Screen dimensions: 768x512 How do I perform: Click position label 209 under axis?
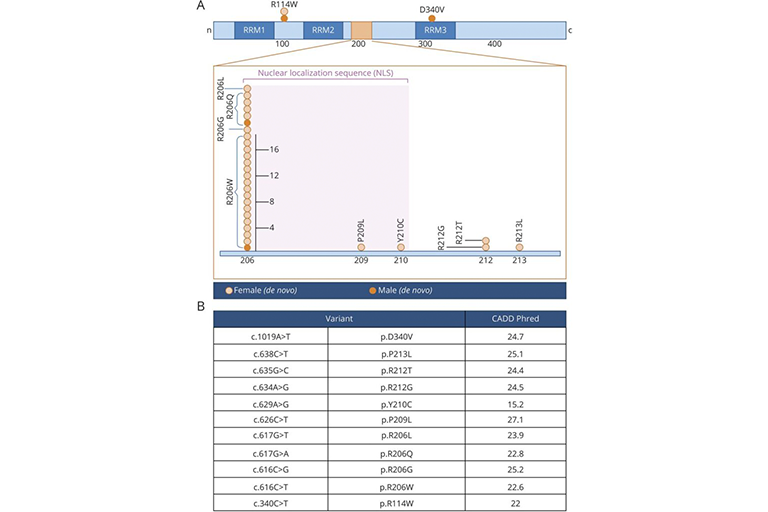coord(361,261)
